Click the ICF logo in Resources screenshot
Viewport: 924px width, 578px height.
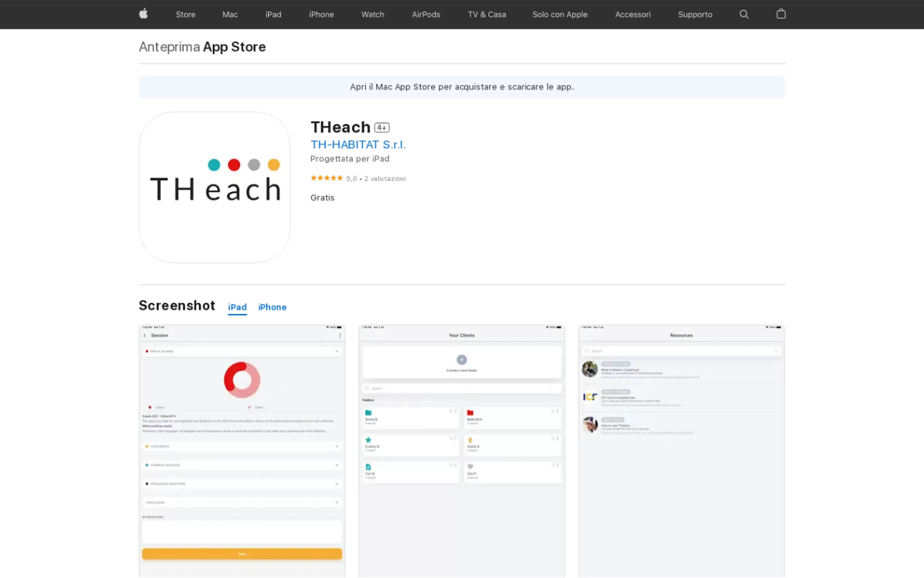(590, 397)
